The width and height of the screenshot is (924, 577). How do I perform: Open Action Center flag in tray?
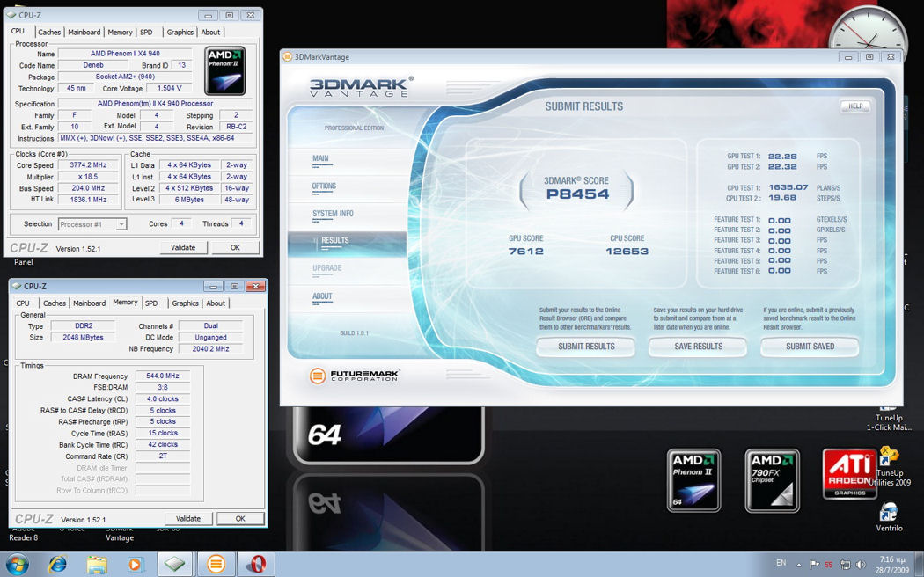click(814, 564)
